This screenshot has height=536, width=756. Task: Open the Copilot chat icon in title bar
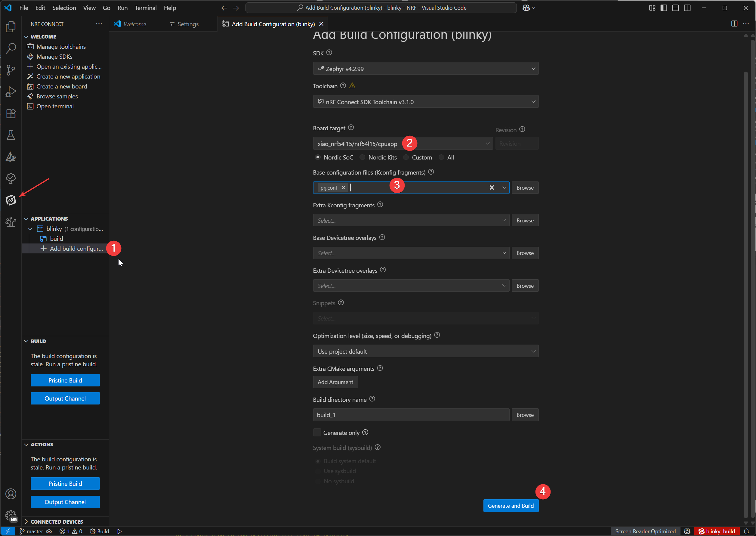point(526,8)
